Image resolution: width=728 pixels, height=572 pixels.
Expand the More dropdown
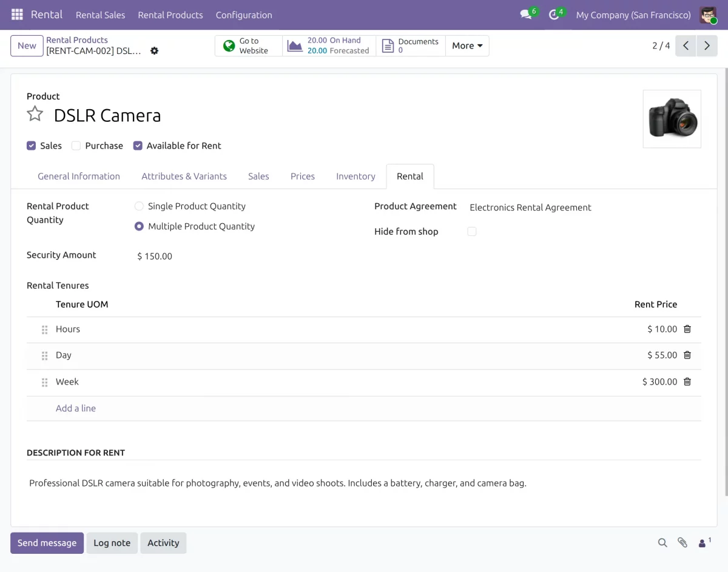tap(467, 45)
